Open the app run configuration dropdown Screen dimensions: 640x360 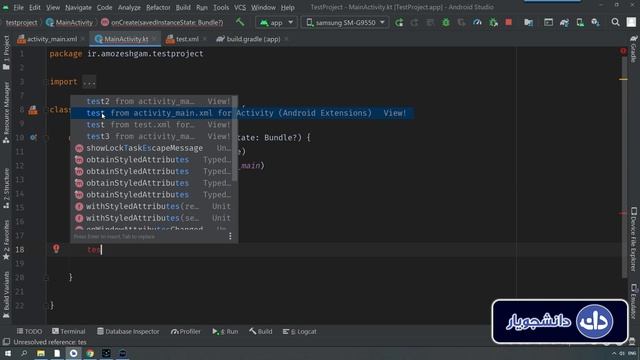276,22
